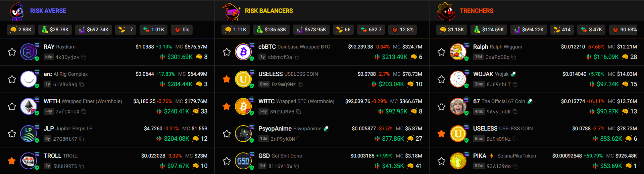Image resolution: width=644 pixels, height=174 pixels.
Task: Star the PIKA SolanaPikaToken row
Action: pos(442,161)
